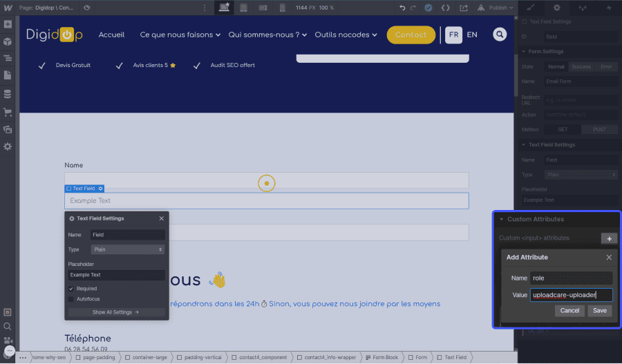Open the CMS database icon
Viewport: 622px width, 364px height.
8,94
